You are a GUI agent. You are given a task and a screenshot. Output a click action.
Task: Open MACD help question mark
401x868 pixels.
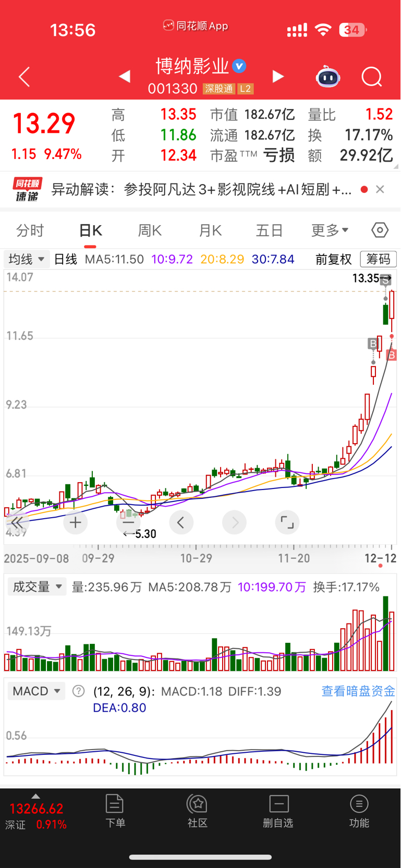click(78, 691)
